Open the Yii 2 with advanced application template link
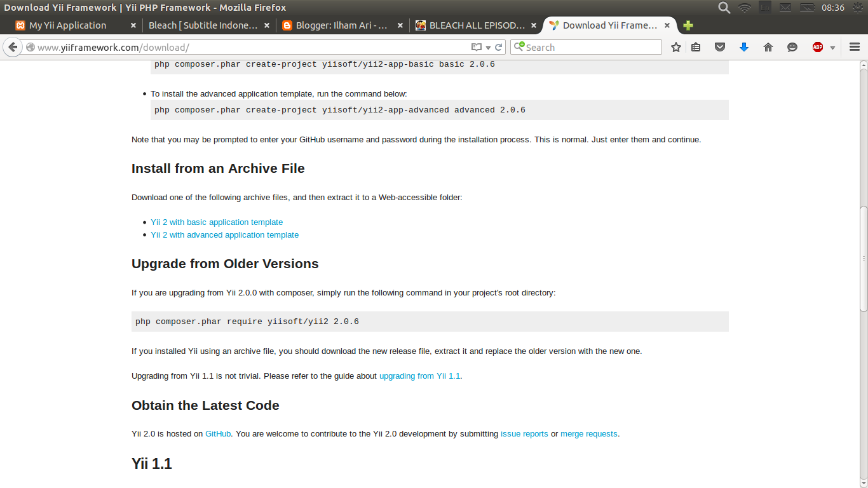 click(224, 235)
